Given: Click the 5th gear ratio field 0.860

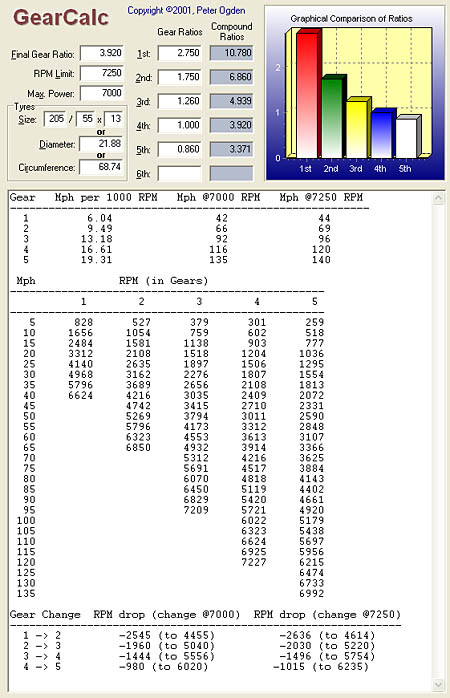Looking at the screenshot, I should (179, 149).
